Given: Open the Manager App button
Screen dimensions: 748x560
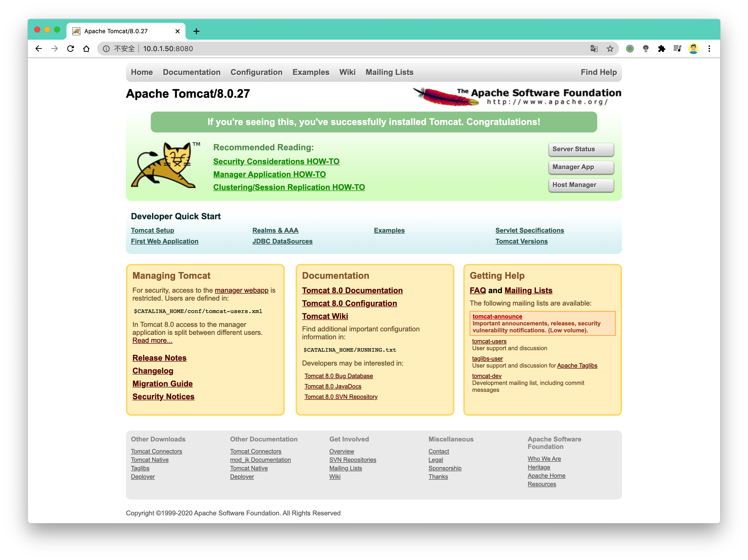Looking at the screenshot, I should (x=581, y=167).
